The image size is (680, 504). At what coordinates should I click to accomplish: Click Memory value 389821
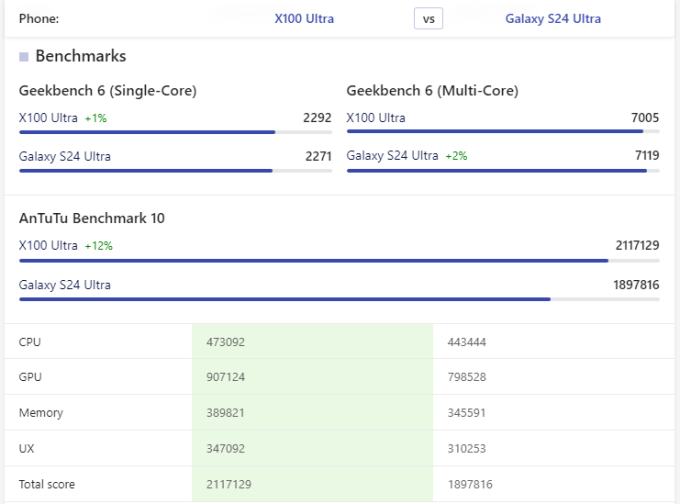click(225, 412)
